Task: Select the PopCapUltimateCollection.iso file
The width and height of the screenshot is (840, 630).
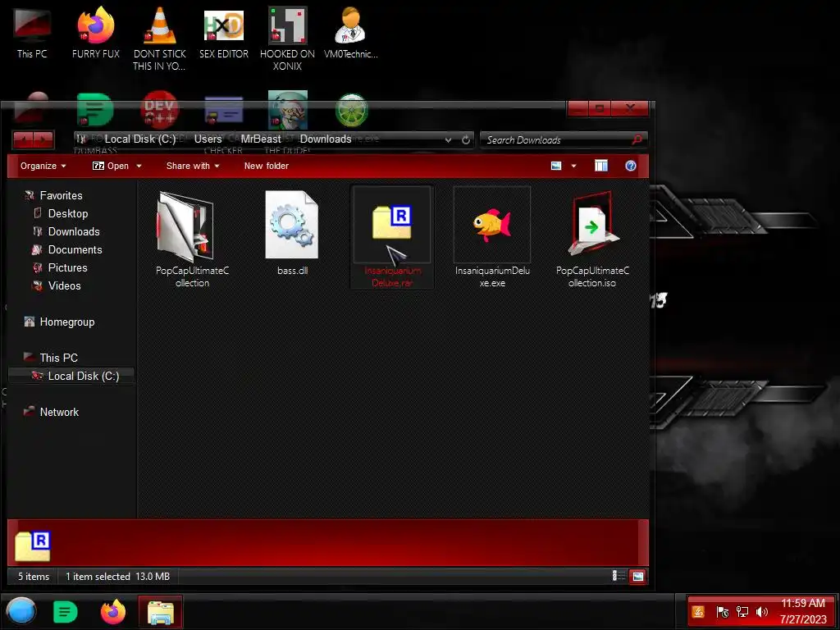Action: pyautogui.click(x=592, y=237)
